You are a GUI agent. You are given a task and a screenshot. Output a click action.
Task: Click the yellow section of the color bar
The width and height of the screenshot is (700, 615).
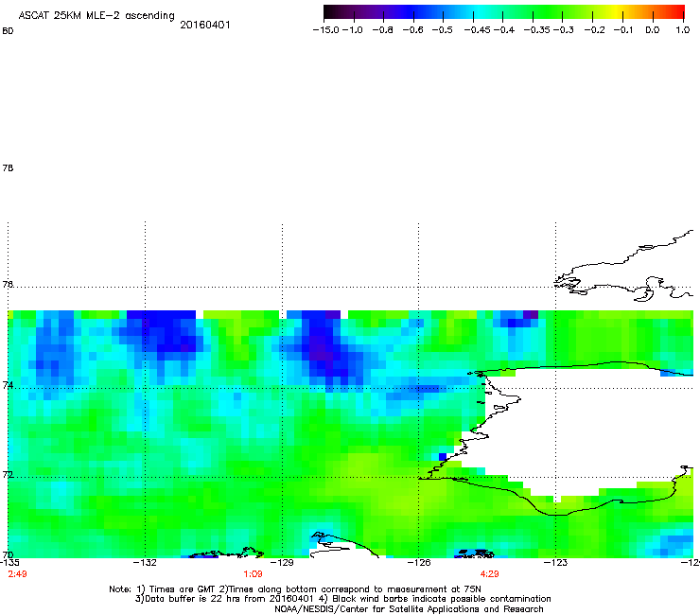[617, 12]
